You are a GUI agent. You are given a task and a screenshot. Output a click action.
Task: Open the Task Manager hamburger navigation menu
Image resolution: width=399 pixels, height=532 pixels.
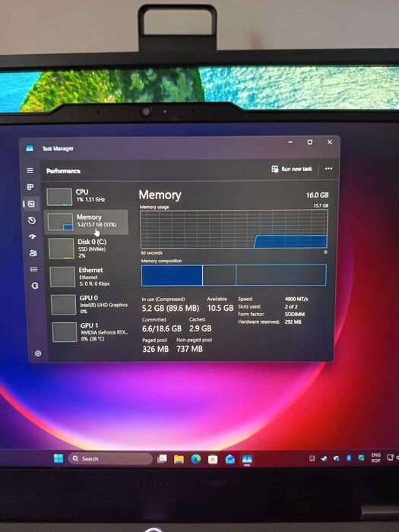[30, 170]
